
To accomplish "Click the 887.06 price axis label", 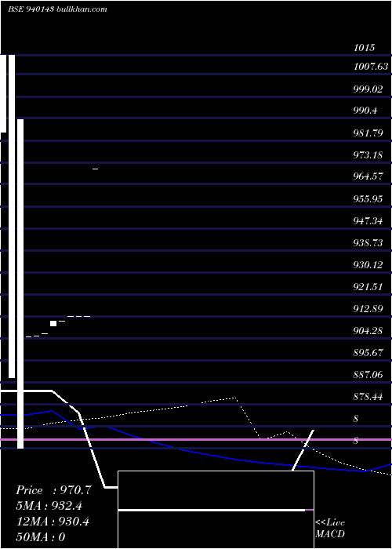I will [x=368, y=375].
